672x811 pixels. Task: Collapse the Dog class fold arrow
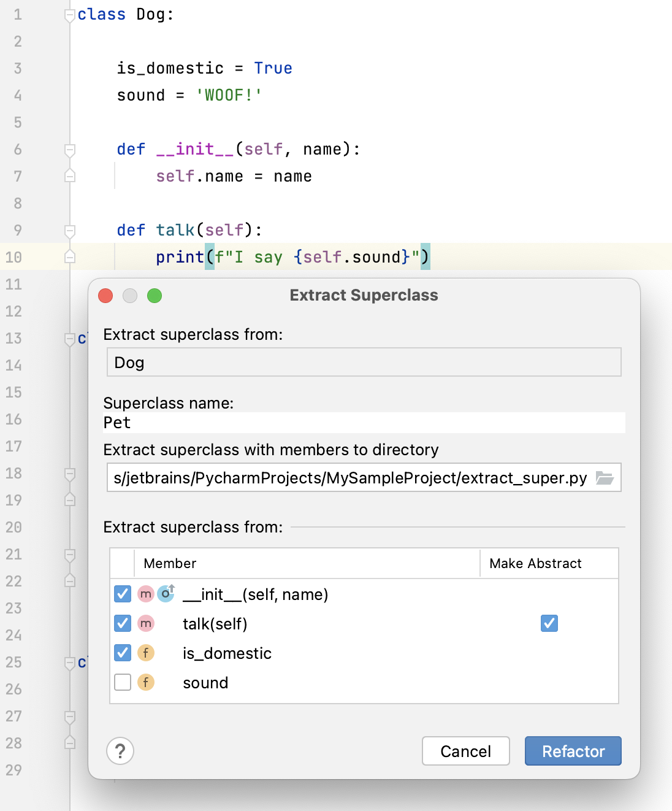(x=69, y=13)
